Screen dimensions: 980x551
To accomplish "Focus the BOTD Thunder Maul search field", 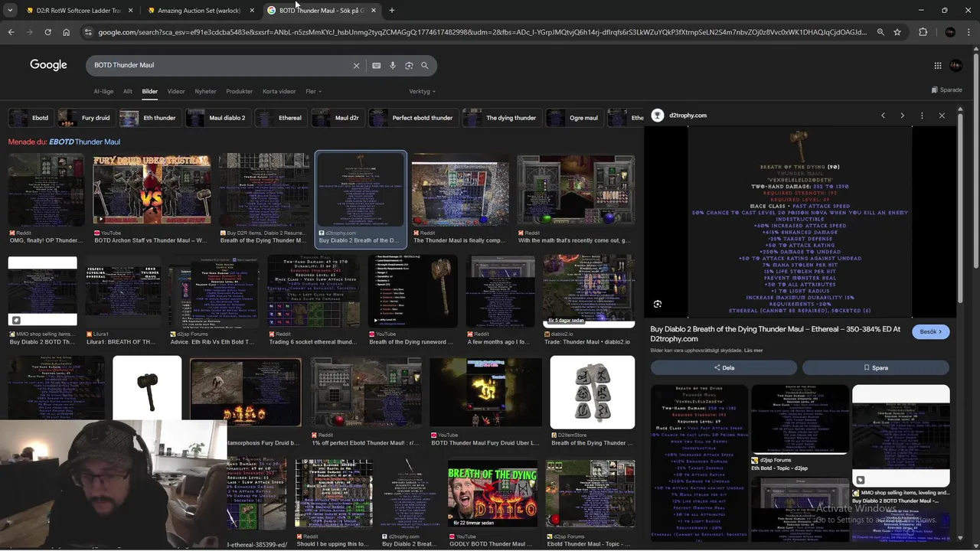I will tap(218, 66).
